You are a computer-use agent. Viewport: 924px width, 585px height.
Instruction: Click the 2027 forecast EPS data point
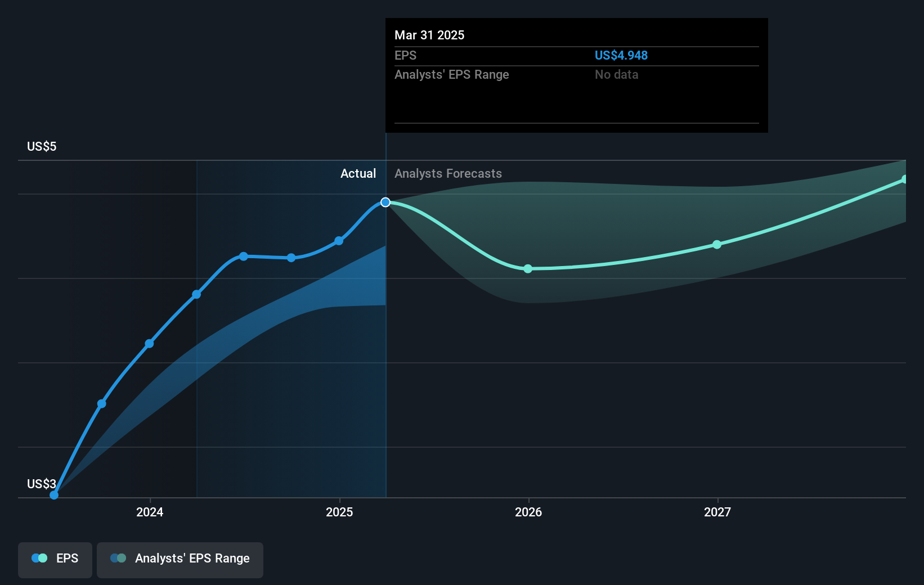click(717, 245)
